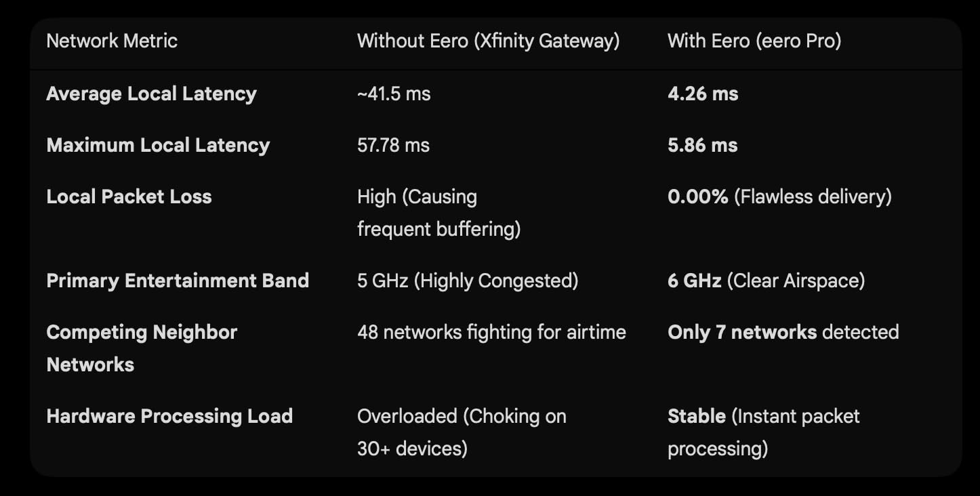This screenshot has height=496, width=980.
Task: Select the 0.00% (Flawless delivery) cell
Action: pyautogui.click(x=779, y=197)
